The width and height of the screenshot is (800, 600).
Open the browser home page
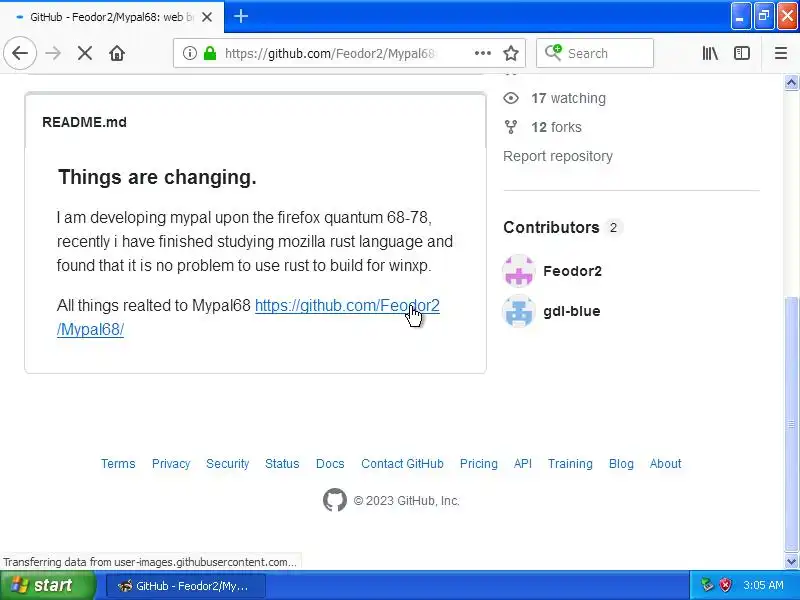pyautogui.click(x=117, y=53)
